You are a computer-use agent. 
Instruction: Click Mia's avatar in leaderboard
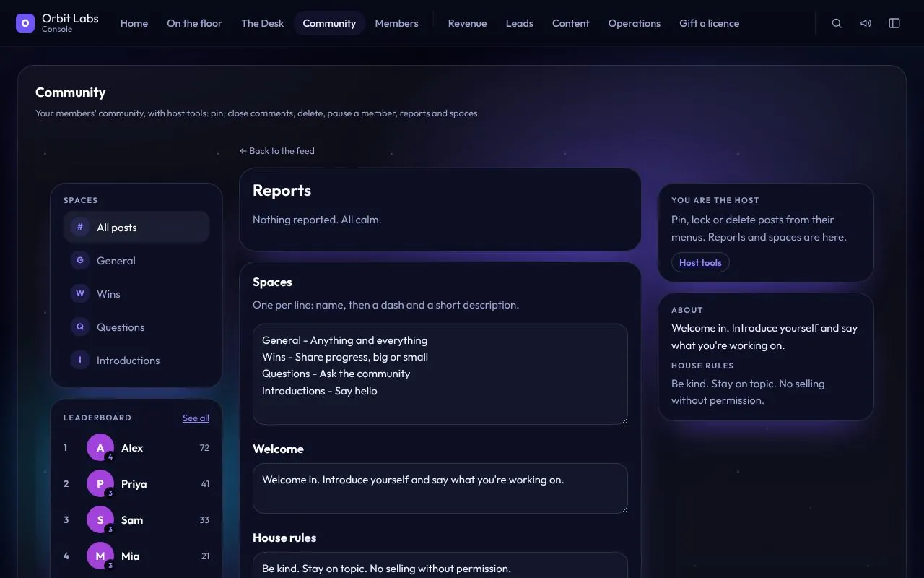point(100,556)
